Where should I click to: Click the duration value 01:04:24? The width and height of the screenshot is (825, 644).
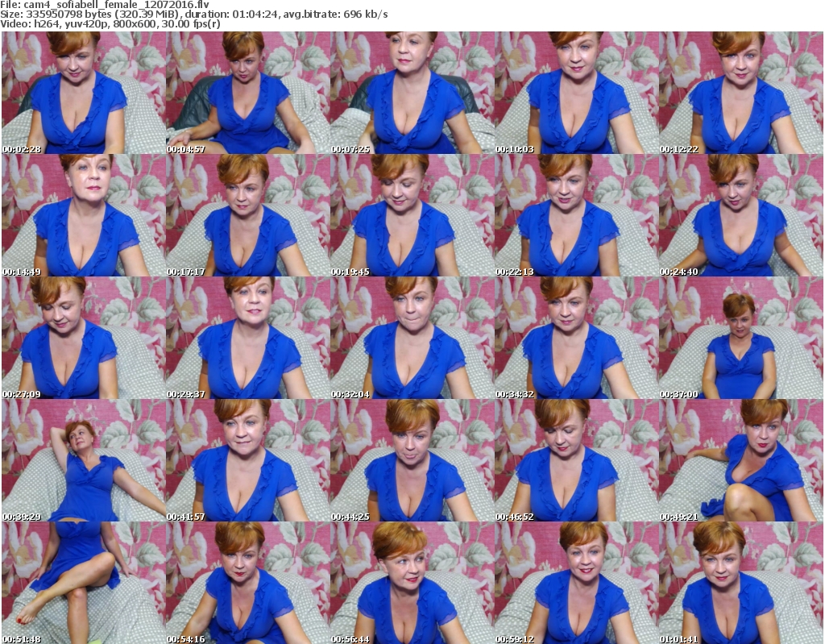tap(255, 15)
